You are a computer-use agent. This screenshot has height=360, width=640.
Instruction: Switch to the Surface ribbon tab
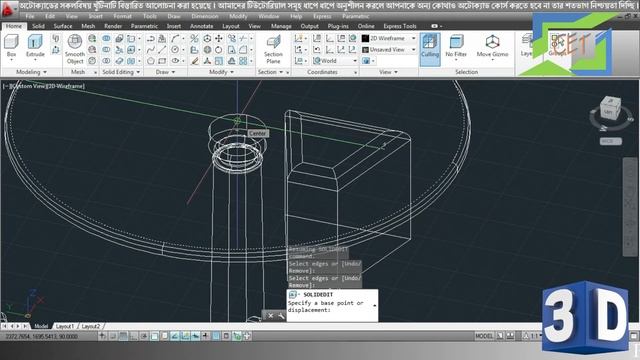point(63,26)
